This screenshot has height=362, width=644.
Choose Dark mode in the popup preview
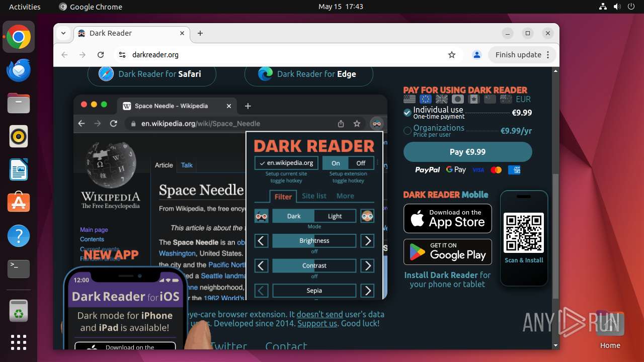(x=293, y=216)
